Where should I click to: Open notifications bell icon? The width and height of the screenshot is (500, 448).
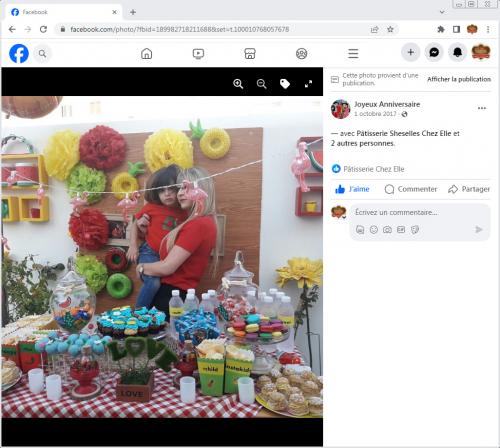coord(458,52)
